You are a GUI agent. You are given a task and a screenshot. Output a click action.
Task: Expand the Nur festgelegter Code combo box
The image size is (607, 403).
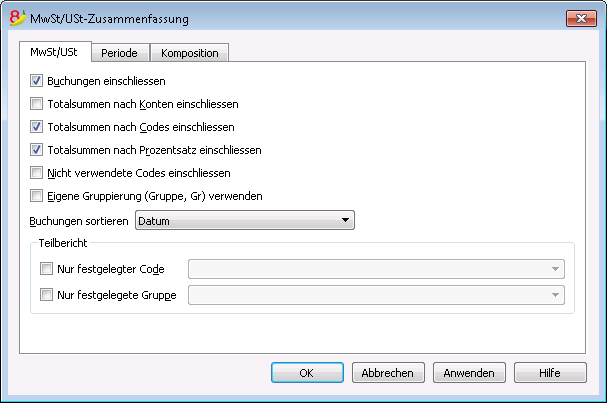coord(376,269)
